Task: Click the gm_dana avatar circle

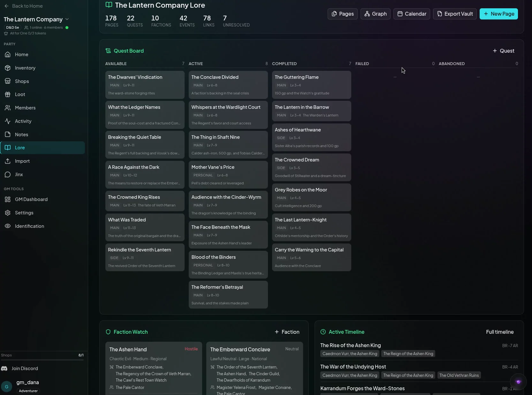Action: (x=7, y=387)
